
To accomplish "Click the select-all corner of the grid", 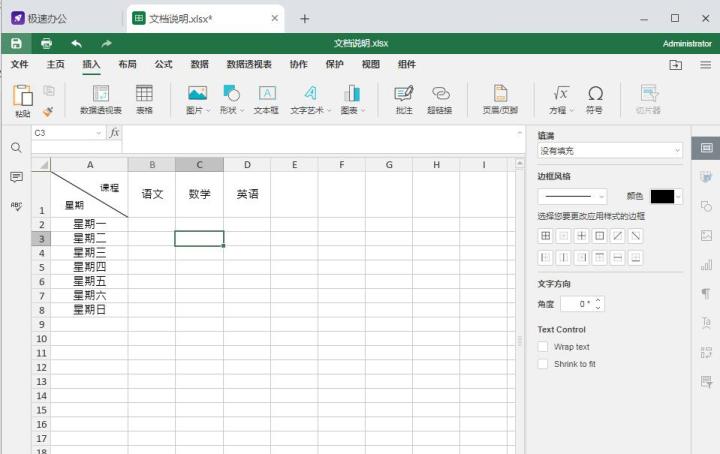I will tap(41, 164).
